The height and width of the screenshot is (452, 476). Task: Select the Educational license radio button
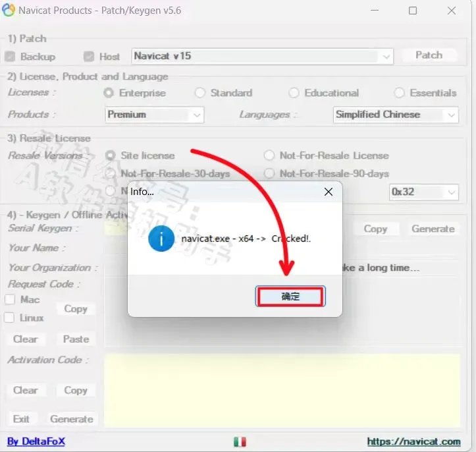coord(294,93)
